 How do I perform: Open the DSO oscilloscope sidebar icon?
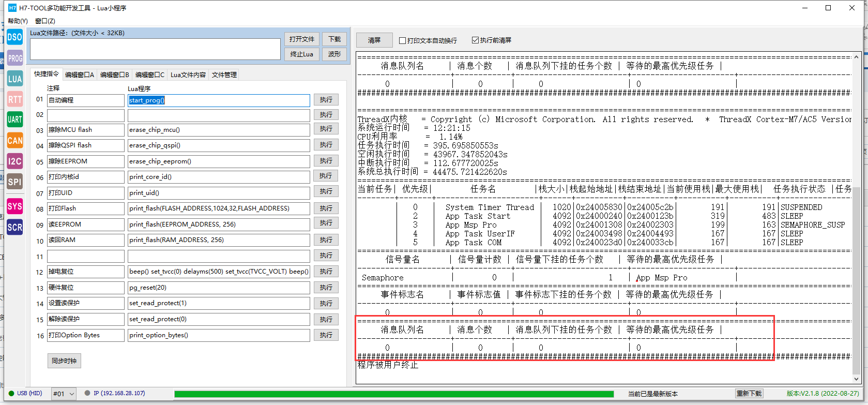14,37
